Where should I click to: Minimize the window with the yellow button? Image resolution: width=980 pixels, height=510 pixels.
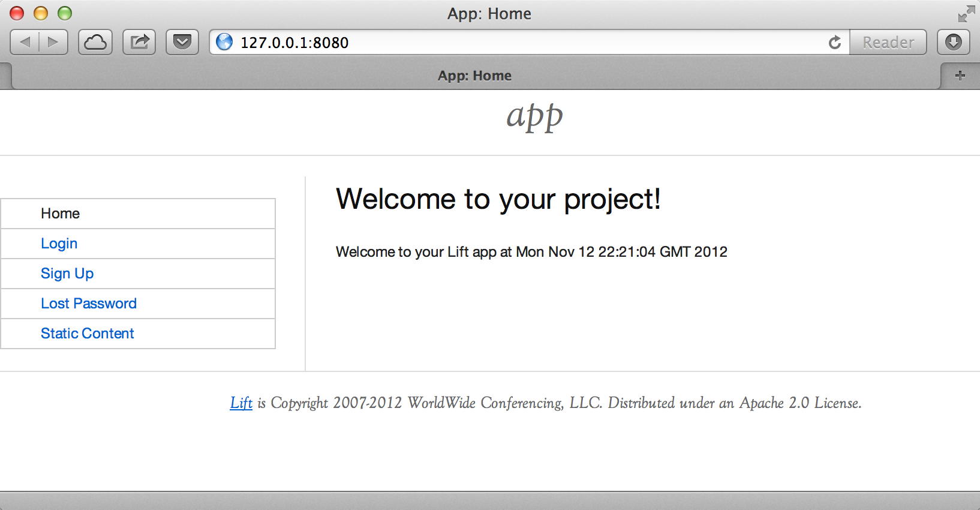(x=41, y=13)
